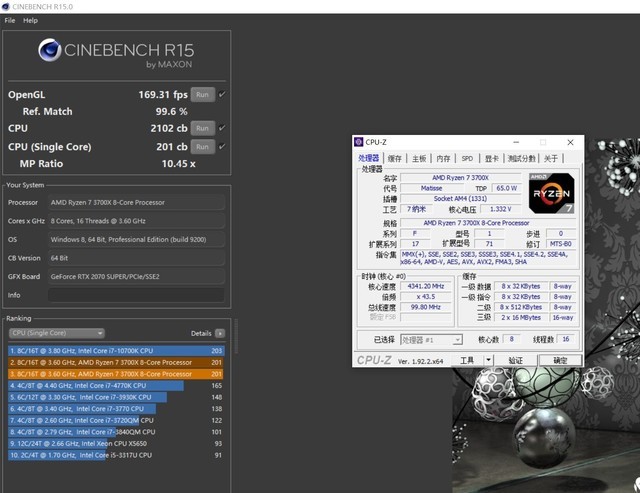Image resolution: width=640 pixels, height=493 pixels.
Task: Click the OS field Windows 8 64 Bit
Action: click(x=136, y=240)
